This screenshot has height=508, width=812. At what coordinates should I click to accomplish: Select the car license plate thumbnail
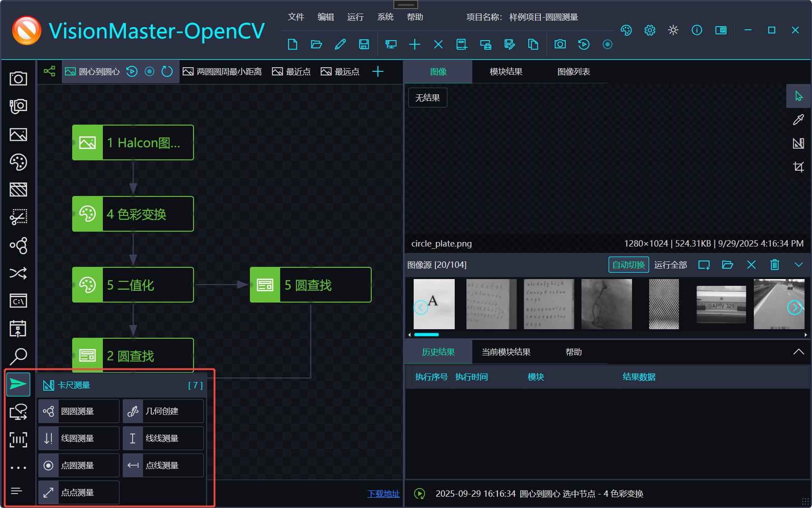pyautogui.click(x=721, y=304)
